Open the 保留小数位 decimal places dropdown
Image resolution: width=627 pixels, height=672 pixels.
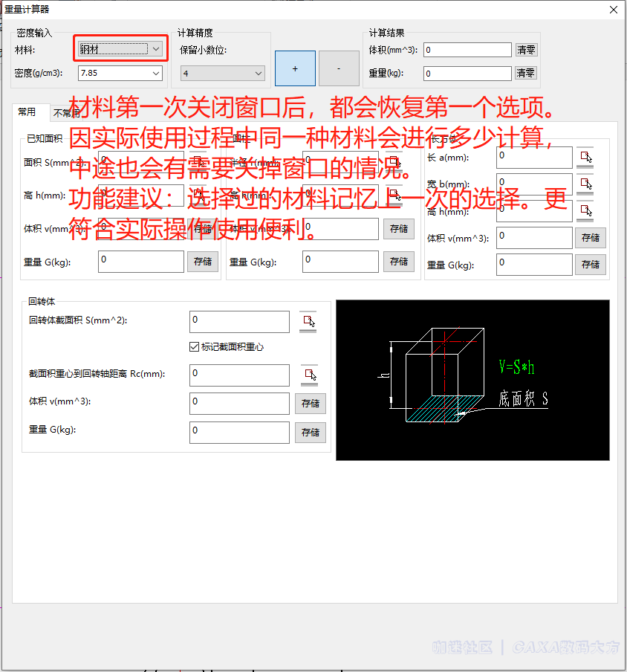pos(223,74)
